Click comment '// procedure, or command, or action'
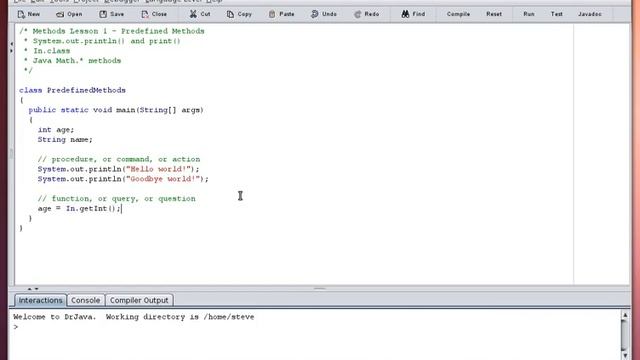The width and height of the screenshot is (640, 360). (x=119, y=159)
